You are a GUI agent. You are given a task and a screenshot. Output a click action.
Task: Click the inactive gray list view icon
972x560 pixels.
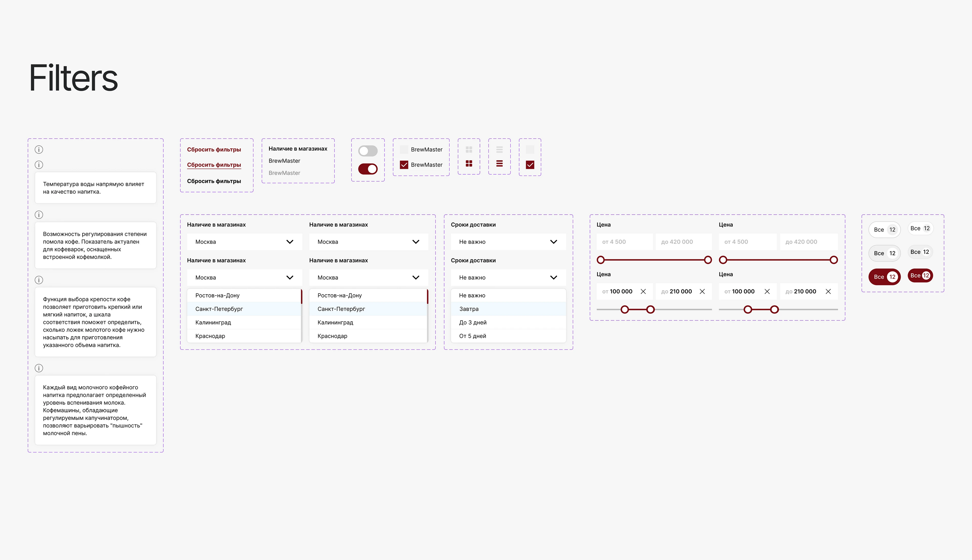pyautogui.click(x=499, y=149)
